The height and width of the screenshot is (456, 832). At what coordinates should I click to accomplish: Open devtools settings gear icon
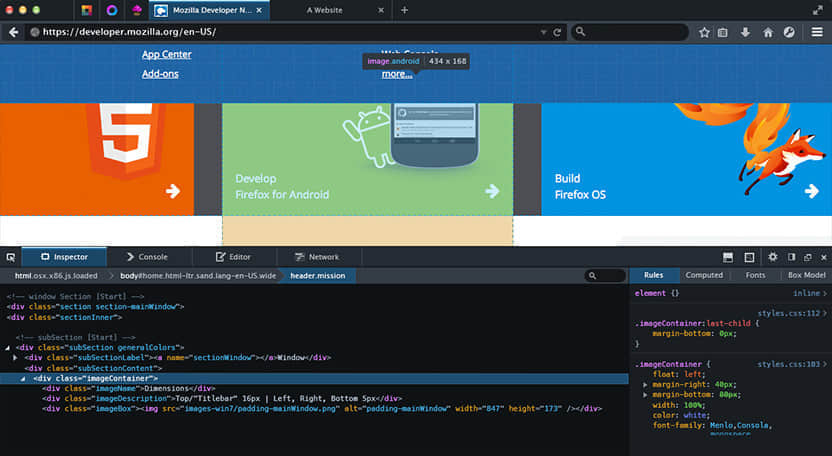pos(772,257)
